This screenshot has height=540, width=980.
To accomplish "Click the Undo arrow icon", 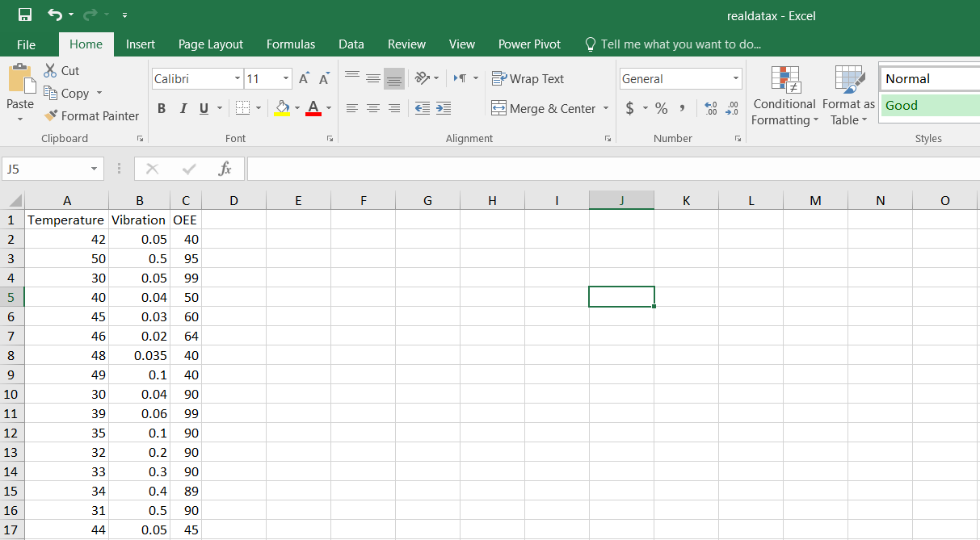I will point(55,15).
